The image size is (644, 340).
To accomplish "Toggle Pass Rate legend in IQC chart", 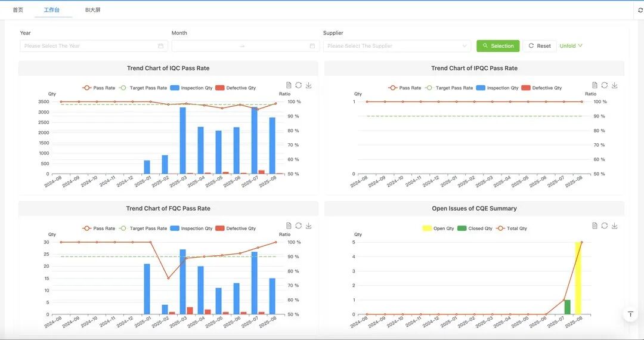I will click(x=98, y=88).
